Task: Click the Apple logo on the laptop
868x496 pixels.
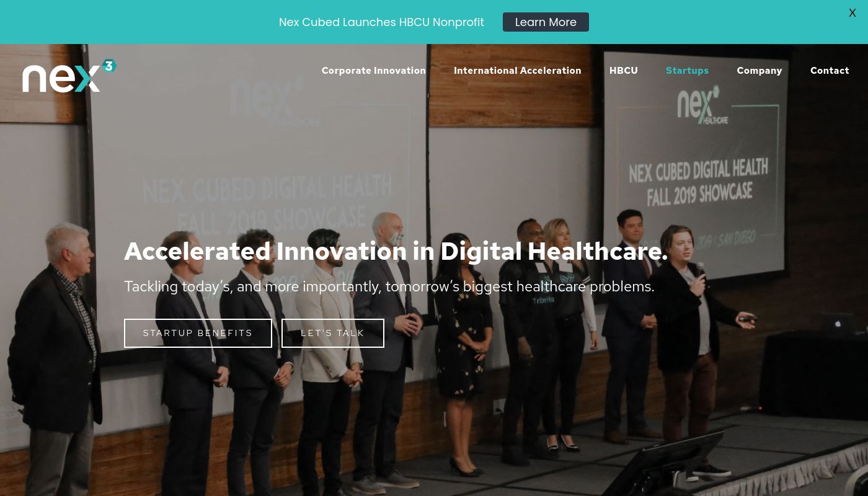Action: (x=838, y=323)
